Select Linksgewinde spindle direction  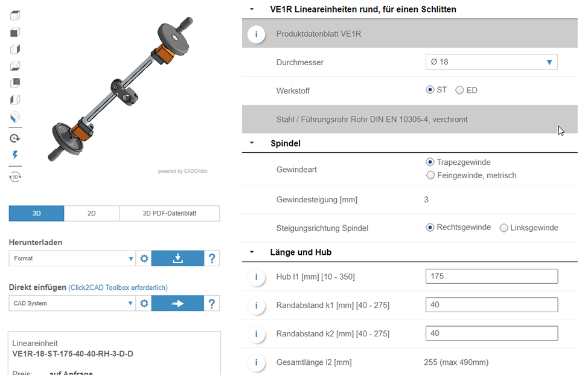click(503, 228)
